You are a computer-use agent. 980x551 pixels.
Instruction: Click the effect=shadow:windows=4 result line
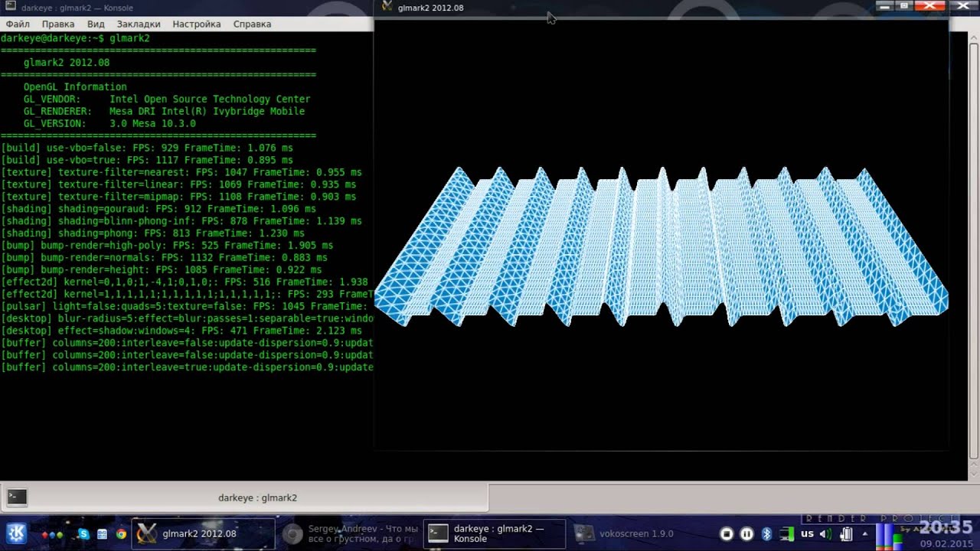[x=181, y=331]
